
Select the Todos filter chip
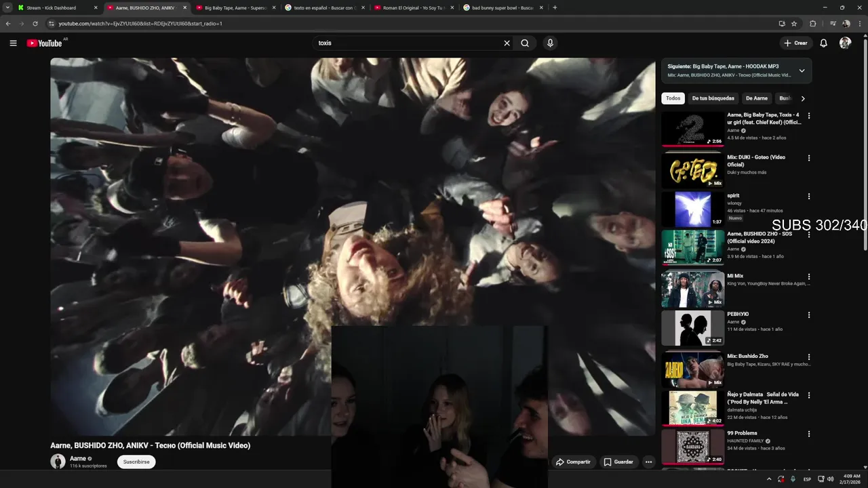[x=673, y=98]
